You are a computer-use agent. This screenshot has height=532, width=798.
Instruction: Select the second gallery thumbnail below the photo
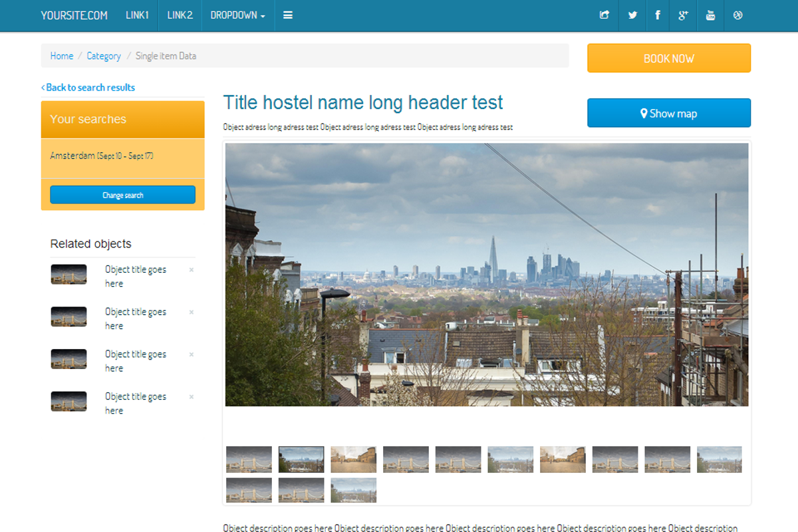click(301, 460)
